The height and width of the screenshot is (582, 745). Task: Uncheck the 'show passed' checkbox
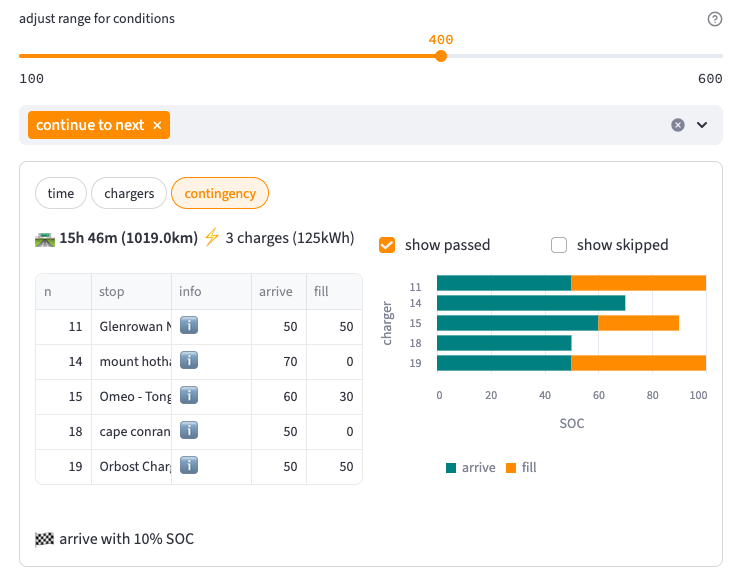[x=388, y=245]
